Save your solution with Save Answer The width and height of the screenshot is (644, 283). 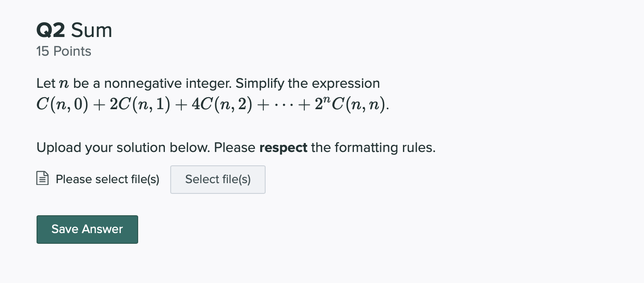87,229
